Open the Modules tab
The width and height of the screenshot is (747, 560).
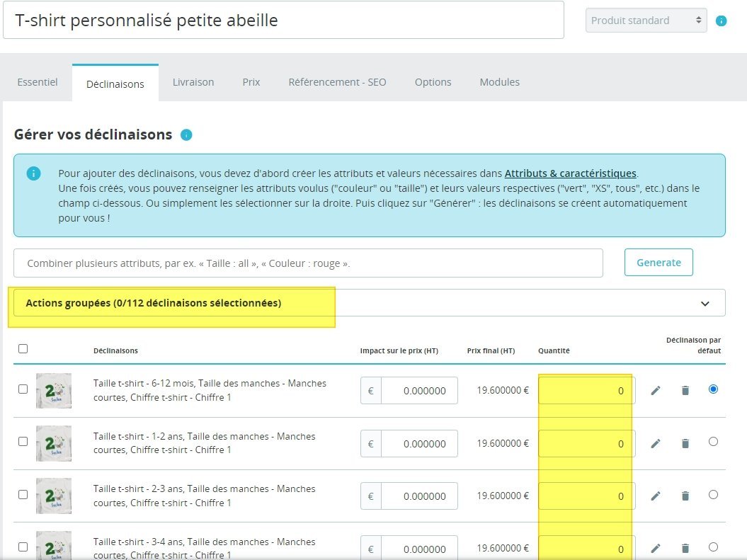[499, 82]
